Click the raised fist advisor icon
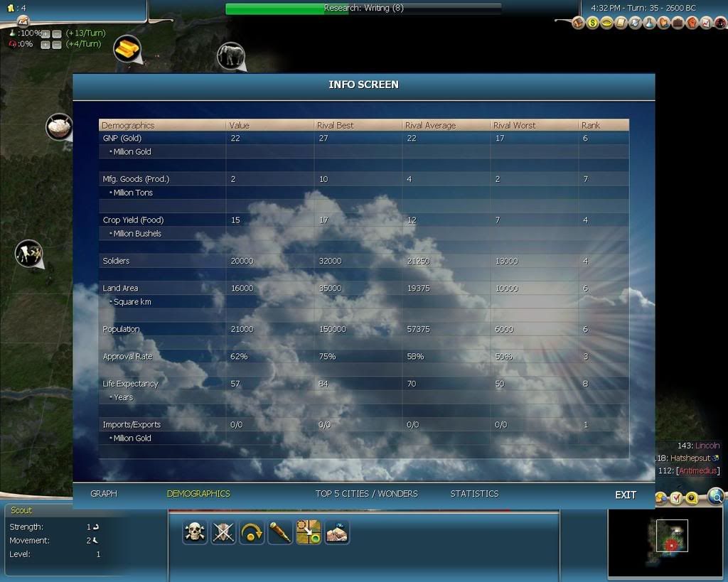Screen dimensions: 728x582 pyautogui.click(x=692, y=22)
